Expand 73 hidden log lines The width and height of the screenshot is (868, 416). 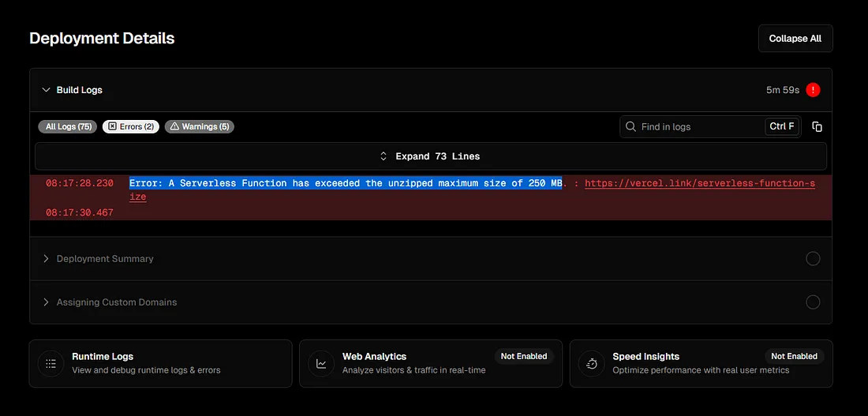(x=431, y=156)
